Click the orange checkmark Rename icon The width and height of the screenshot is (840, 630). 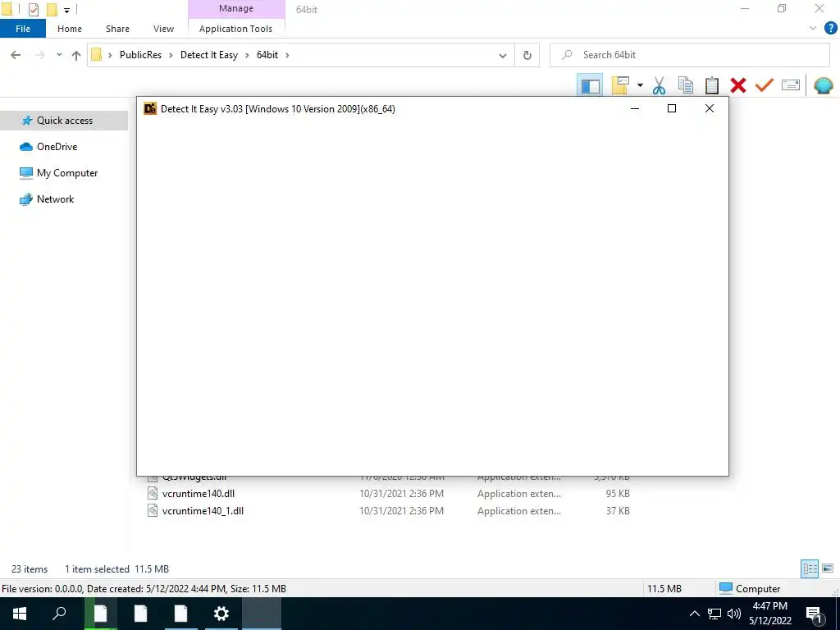pyautogui.click(x=765, y=85)
